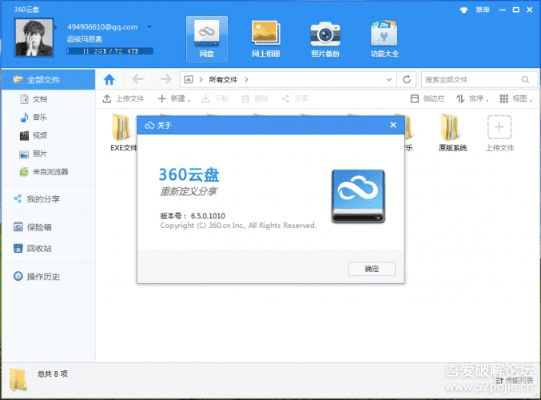
Task: Click the 所有文件 breadcrumb
Action: [x=223, y=80]
